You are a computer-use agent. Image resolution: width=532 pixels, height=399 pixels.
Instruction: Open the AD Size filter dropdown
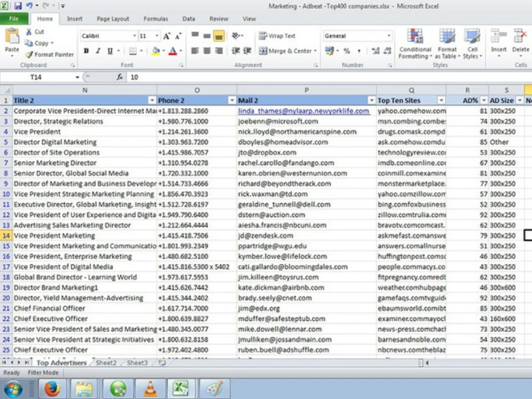(519, 101)
